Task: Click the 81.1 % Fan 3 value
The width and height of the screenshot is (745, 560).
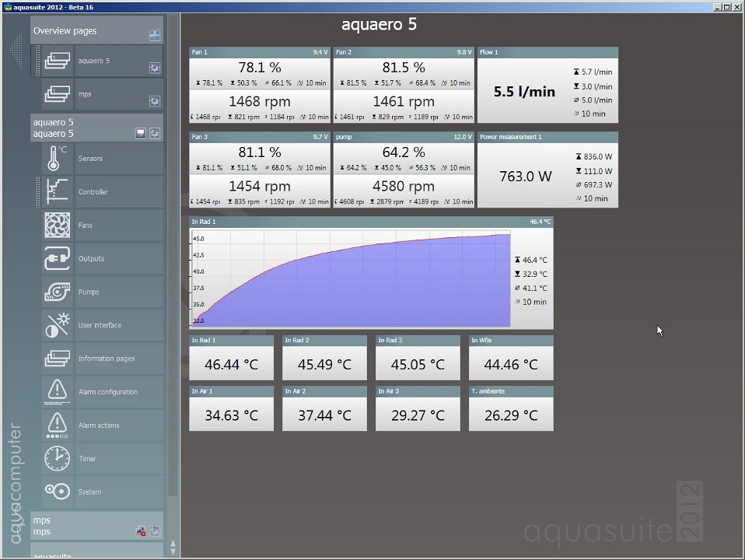Action: point(260,152)
